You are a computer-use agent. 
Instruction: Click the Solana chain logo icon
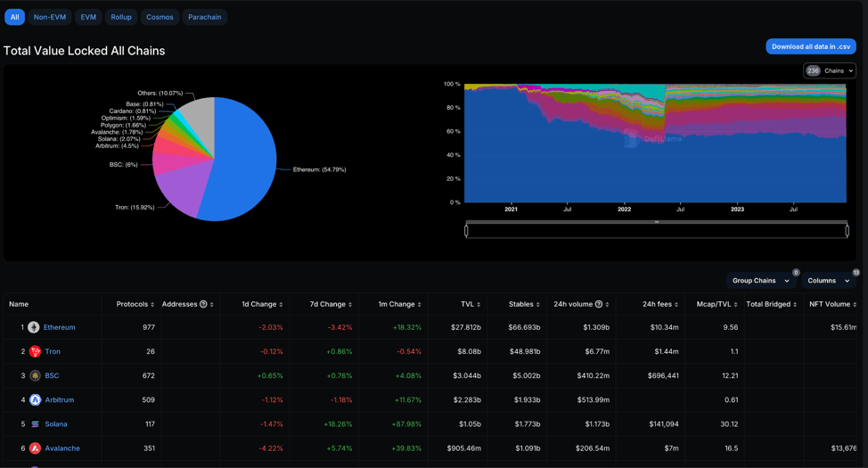[x=35, y=424]
